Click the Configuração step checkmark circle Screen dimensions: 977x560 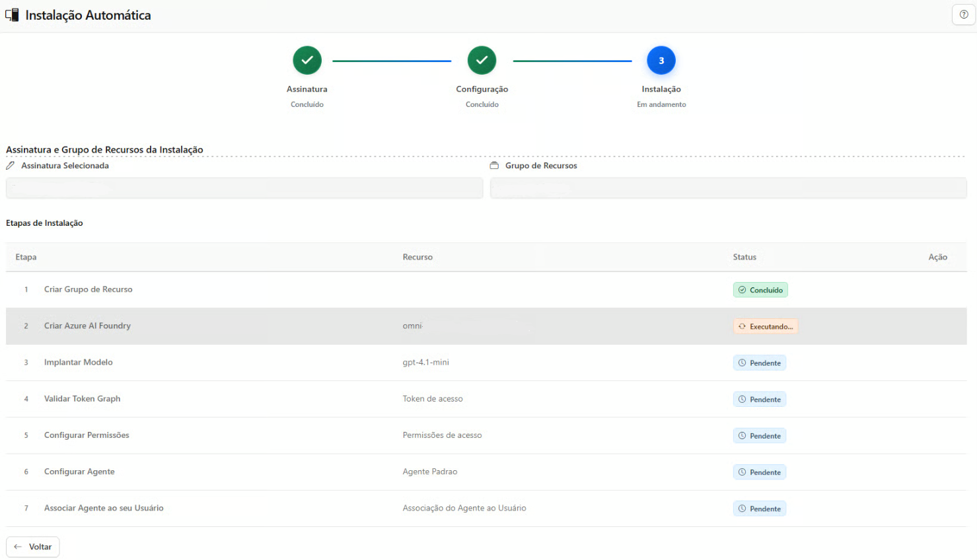coord(482,61)
